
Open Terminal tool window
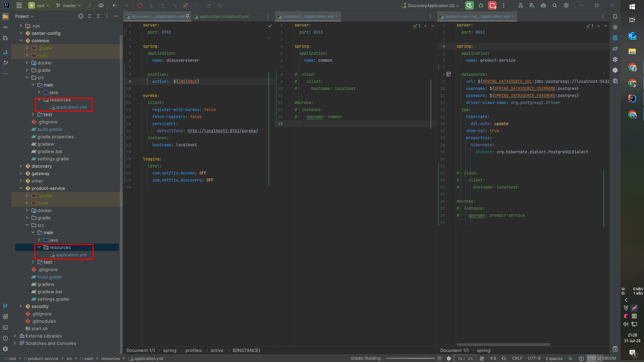point(5,327)
